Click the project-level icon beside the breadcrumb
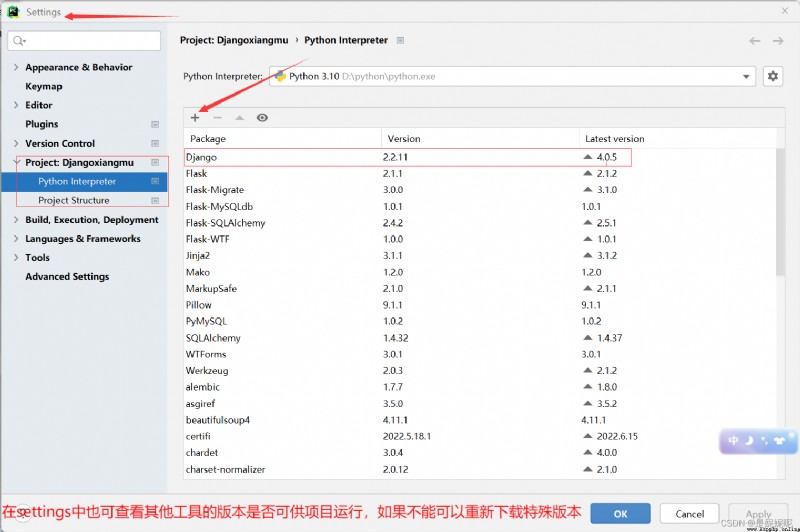The image size is (800, 532). click(401, 40)
